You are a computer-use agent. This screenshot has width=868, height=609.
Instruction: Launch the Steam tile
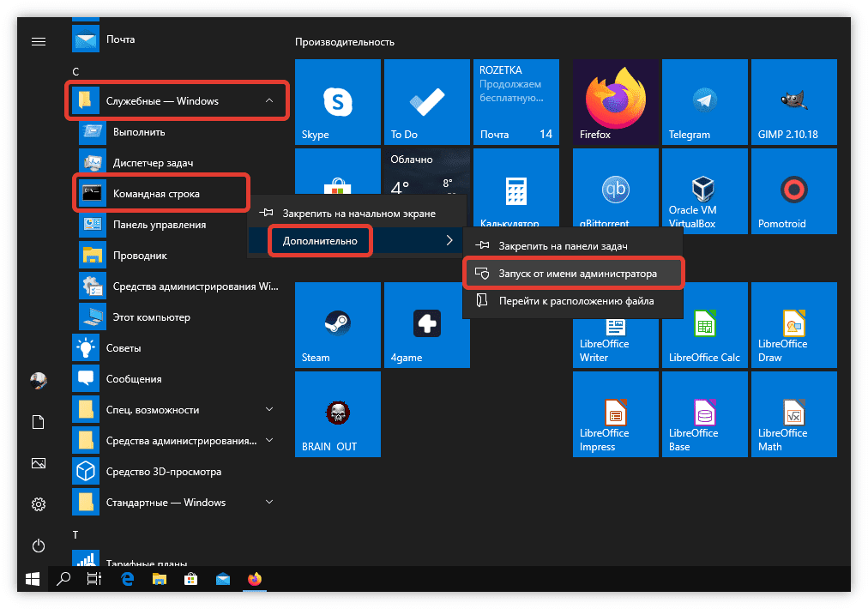click(x=338, y=325)
